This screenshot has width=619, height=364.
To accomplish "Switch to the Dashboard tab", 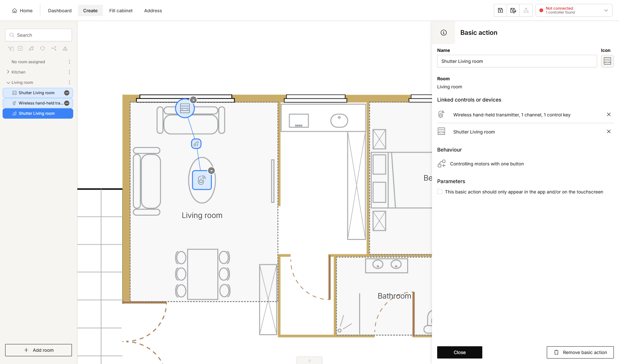I will [x=60, y=11].
